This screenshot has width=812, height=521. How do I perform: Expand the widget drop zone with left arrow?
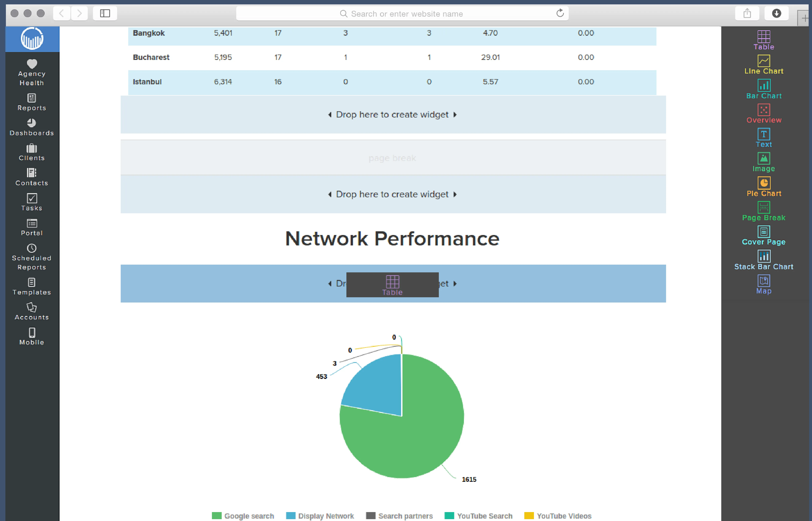pos(330,115)
